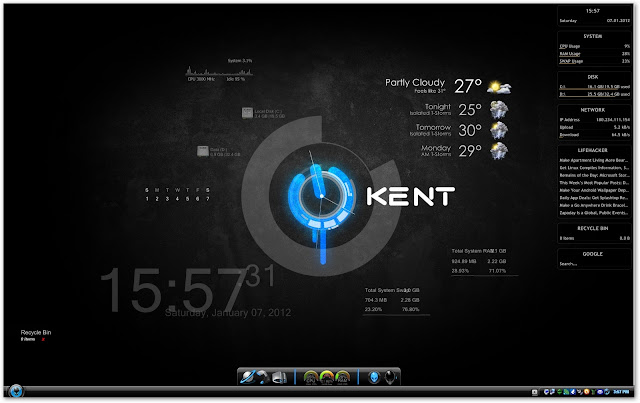
Task: Click the Tonight storm weather icon
Action: pyautogui.click(x=499, y=109)
